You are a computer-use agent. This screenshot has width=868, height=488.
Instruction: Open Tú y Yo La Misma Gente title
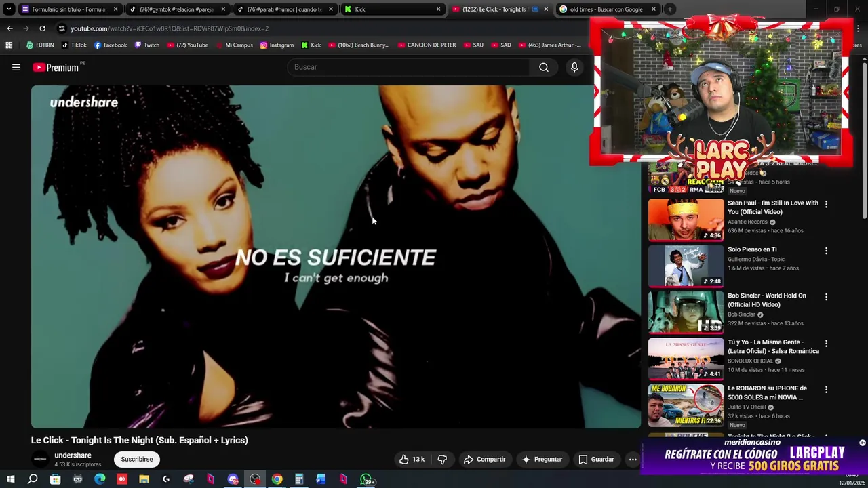(773, 346)
